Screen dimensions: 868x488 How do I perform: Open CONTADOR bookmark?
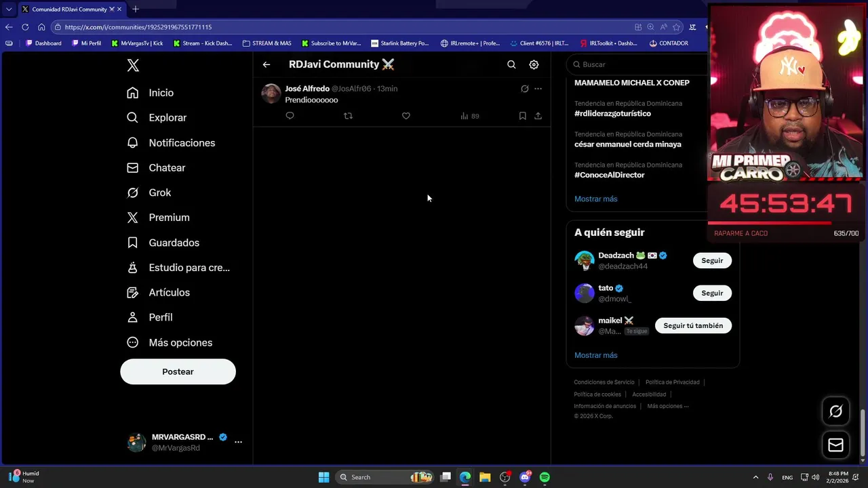[x=669, y=43]
